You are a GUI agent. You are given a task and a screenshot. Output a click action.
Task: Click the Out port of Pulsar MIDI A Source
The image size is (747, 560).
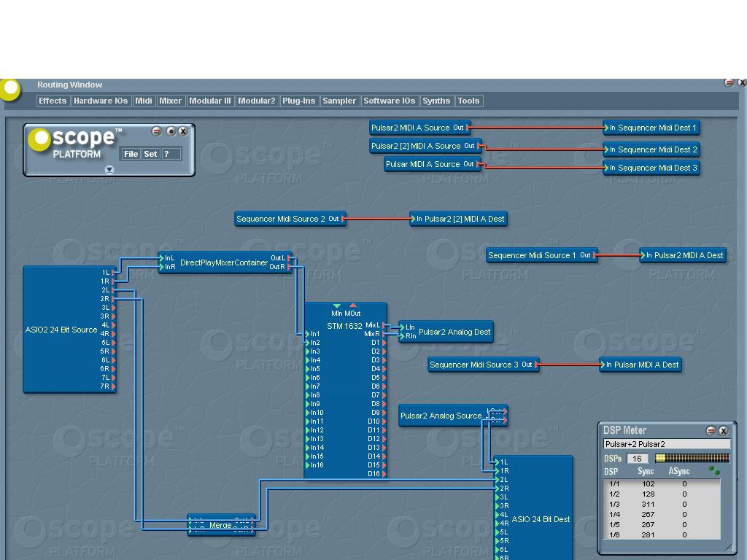point(479,164)
